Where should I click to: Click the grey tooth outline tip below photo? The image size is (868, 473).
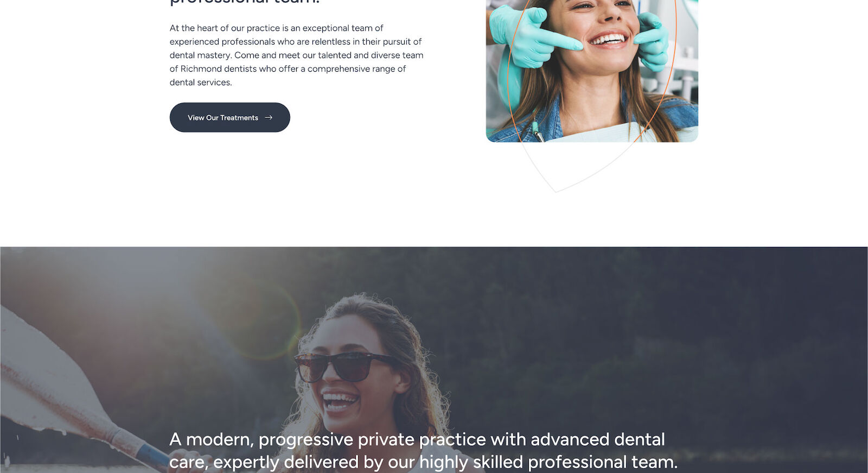point(556,187)
